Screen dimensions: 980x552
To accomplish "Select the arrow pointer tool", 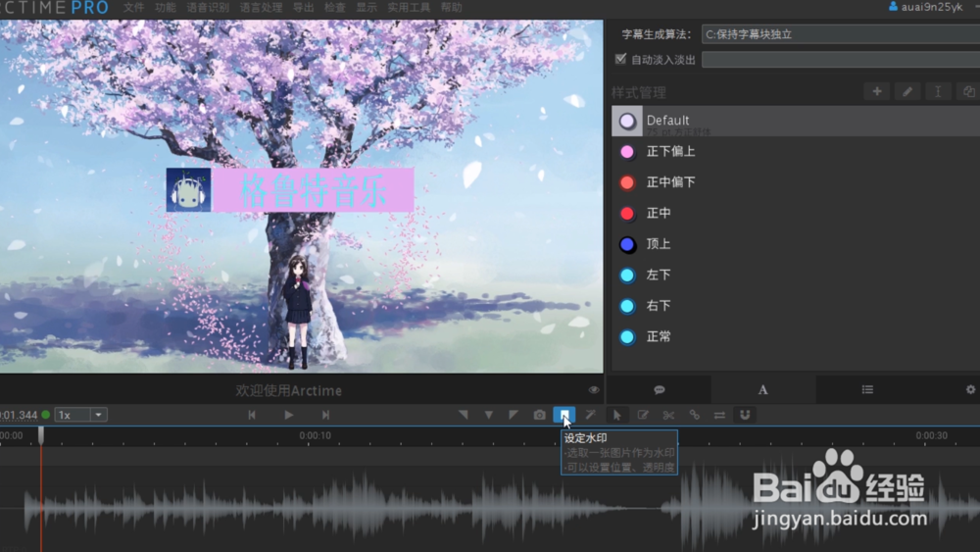I will (x=616, y=415).
